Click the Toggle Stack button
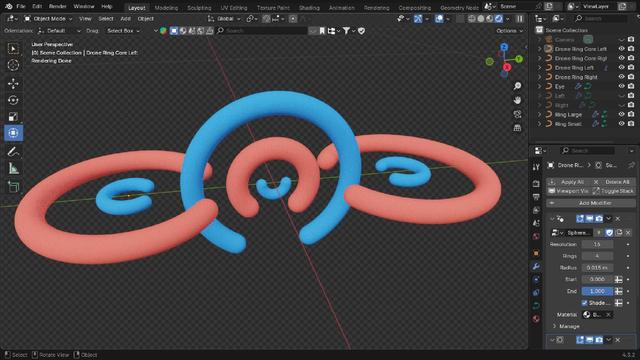 click(x=613, y=191)
